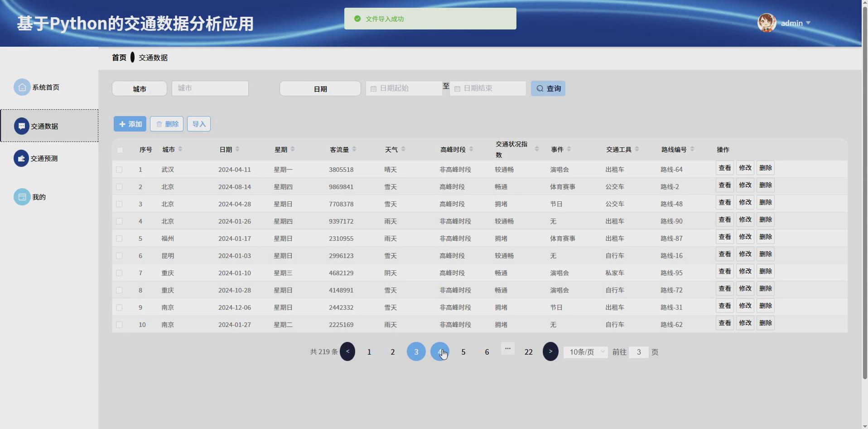The width and height of the screenshot is (868, 429).
Task: Open 首页 from the breadcrumb
Action: click(x=119, y=57)
